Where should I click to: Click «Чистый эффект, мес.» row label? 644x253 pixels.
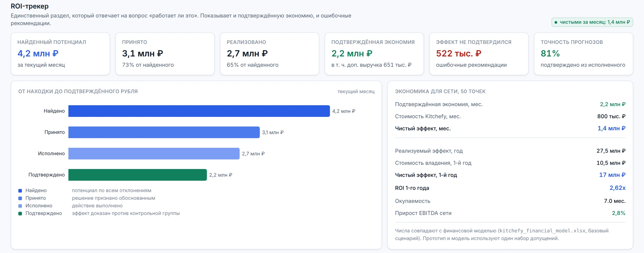pyautogui.click(x=423, y=128)
